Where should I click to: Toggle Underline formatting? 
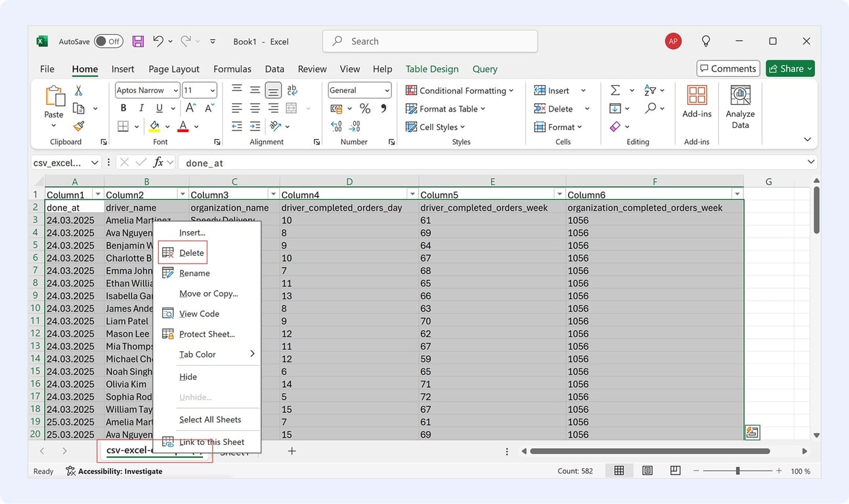tap(159, 108)
